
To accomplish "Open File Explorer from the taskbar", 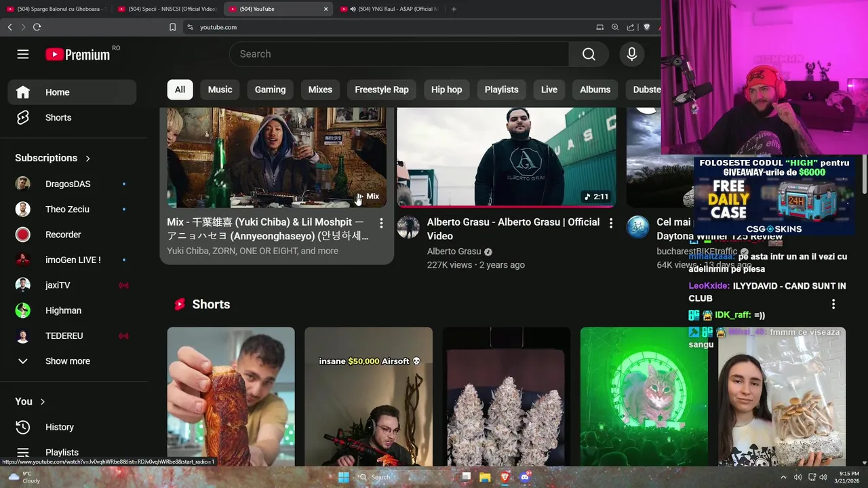I will pos(485,477).
